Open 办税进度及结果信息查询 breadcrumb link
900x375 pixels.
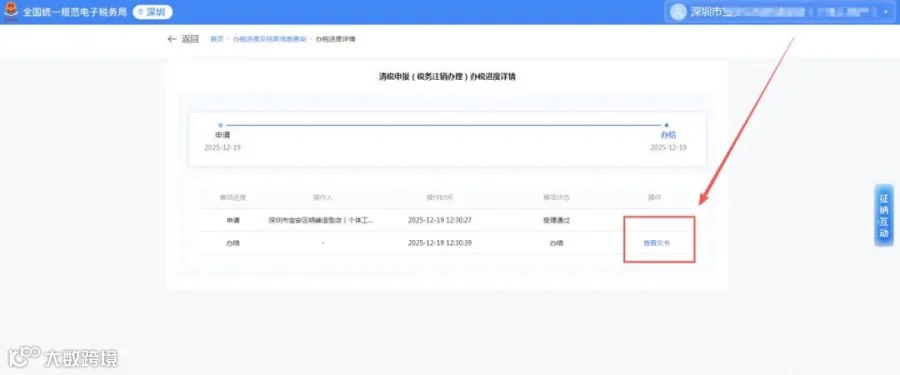pyautogui.click(x=269, y=39)
